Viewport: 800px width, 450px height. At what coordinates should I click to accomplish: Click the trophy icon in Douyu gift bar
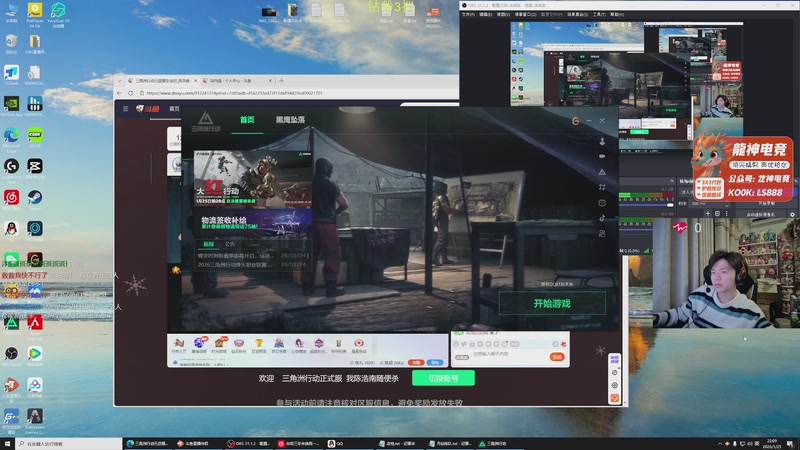click(259, 344)
